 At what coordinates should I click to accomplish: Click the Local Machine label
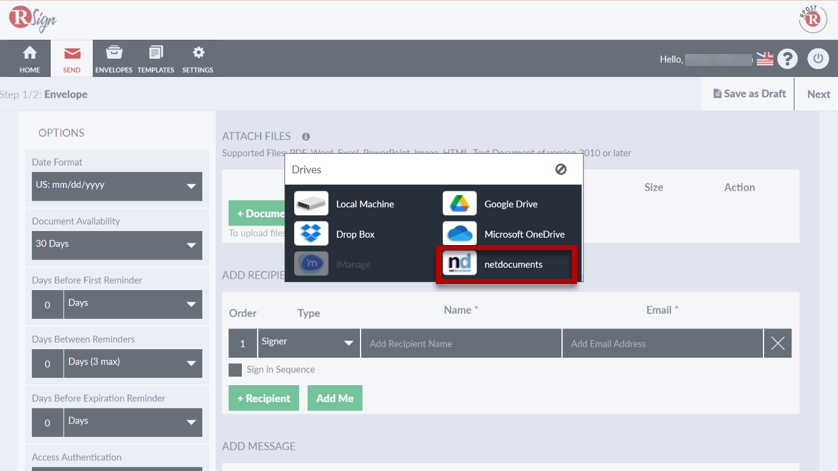(365, 204)
